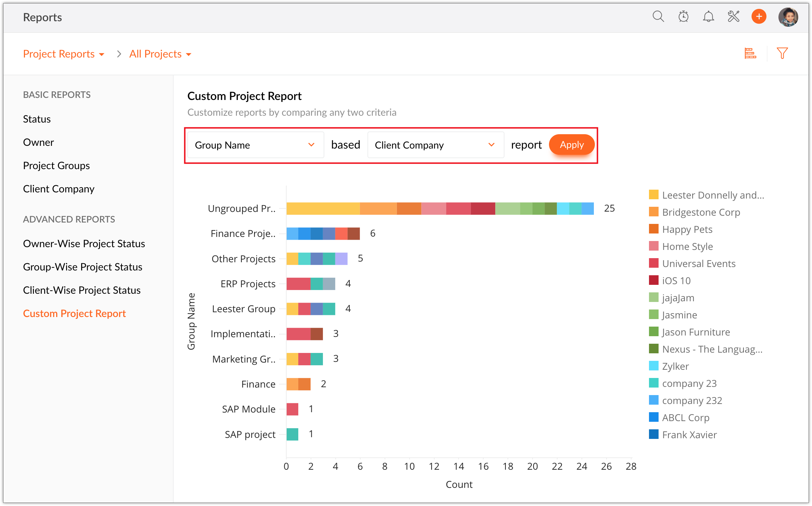Click the Zylker legend color swatch

click(653, 366)
